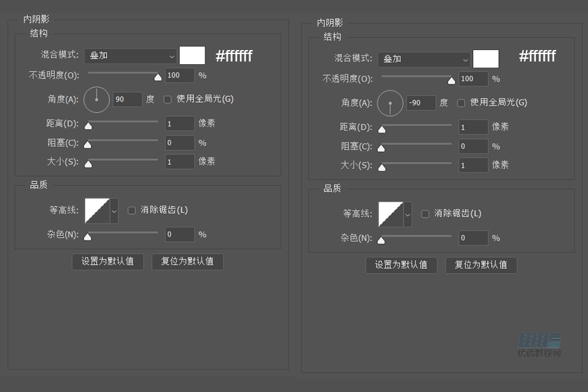Viewport: 588px width, 392px height.
Task: Click 复位为默认值 in the right panel
Action: tap(481, 265)
